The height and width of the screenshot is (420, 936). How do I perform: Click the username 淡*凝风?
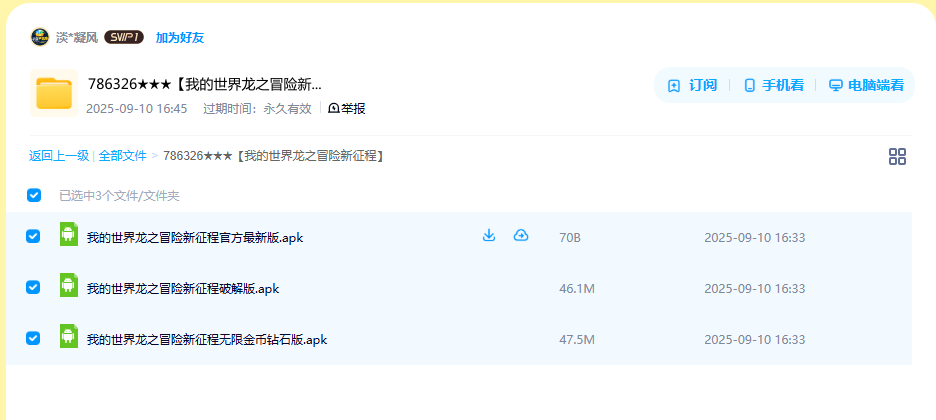tap(76, 38)
